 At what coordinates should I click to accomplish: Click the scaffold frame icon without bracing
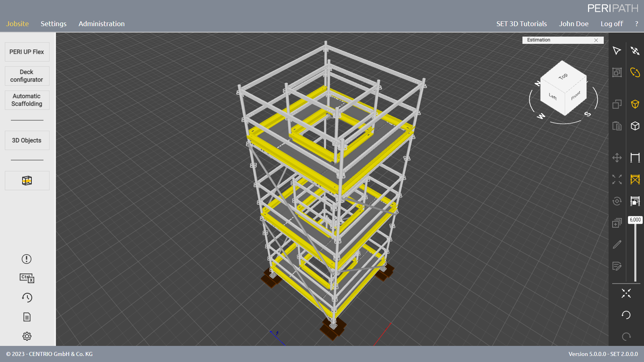(635, 158)
